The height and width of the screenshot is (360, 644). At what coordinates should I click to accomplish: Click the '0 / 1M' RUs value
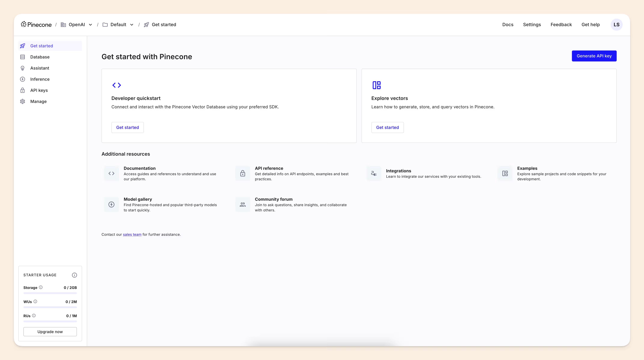[71, 316]
